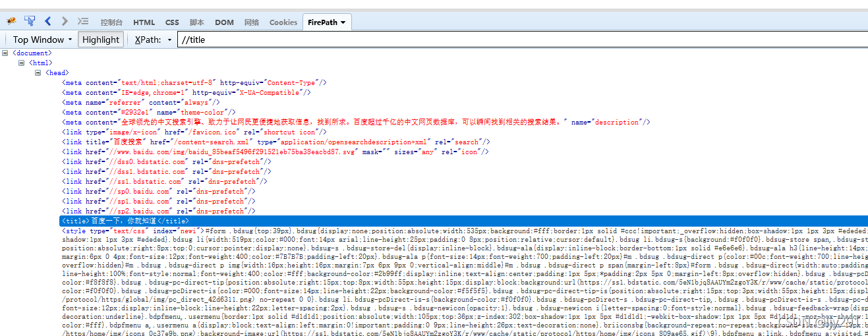Switch to the CSS panel tab
Viewport: 868px width, 336px height.
172,22
